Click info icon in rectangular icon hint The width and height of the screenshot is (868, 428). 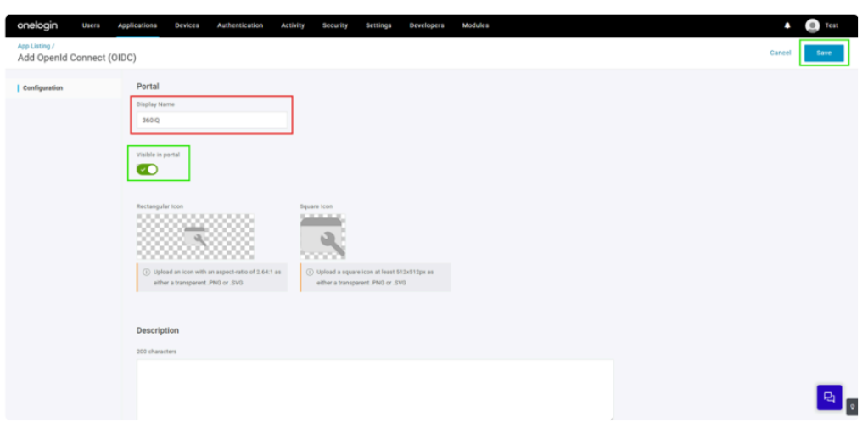coord(143,272)
